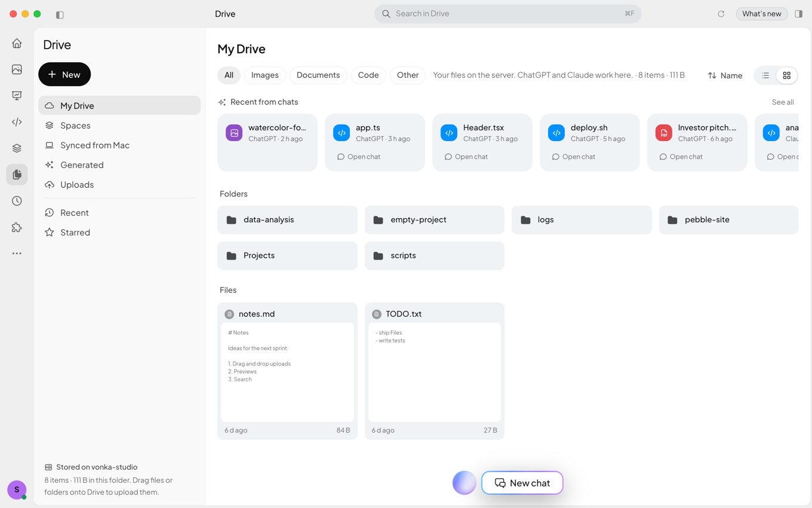Click the New button in Drive sidebar
The image size is (812, 508).
pyautogui.click(x=64, y=74)
